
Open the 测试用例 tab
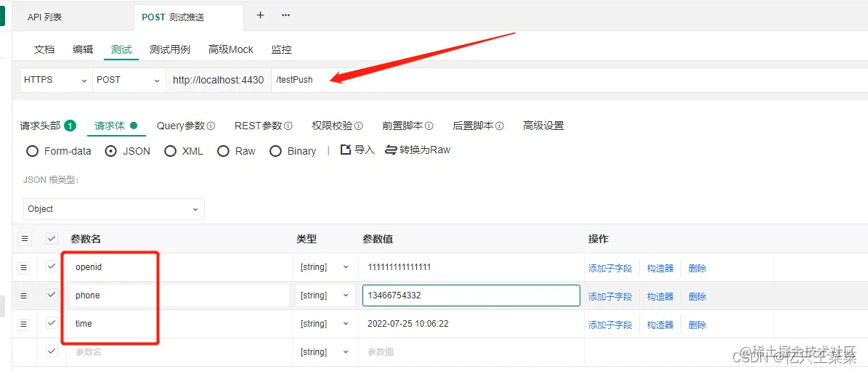[170, 49]
